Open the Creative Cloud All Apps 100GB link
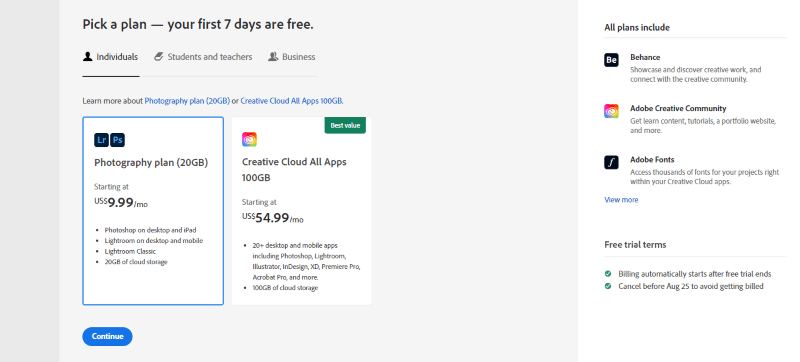This screenshot has width=800, height=362. tap(291, 101)
